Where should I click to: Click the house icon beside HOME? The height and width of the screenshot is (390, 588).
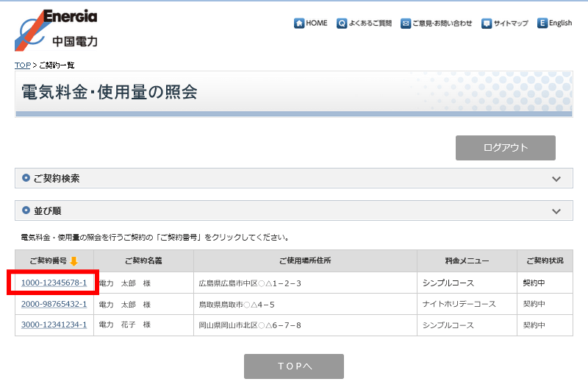click(x=299, y=24)
